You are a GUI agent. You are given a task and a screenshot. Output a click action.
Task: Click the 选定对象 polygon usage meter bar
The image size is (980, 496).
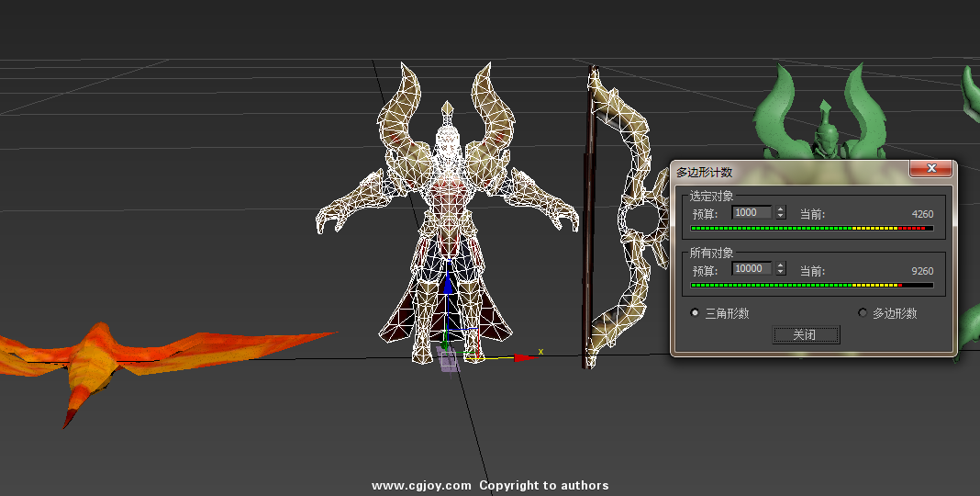coord(811,228)
